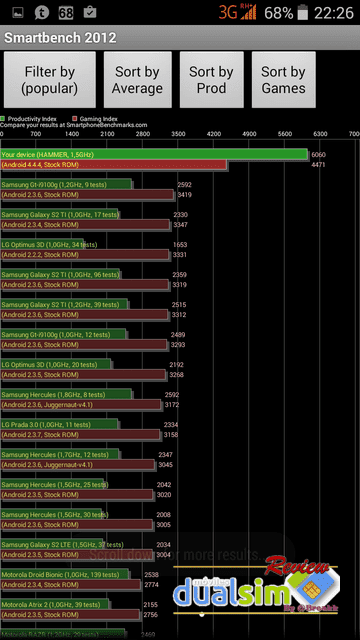Select Motorola Droid Bionic (1,0GHz, 139 tests)
This screenshot has height=640, width=360.
pos(64,575)
